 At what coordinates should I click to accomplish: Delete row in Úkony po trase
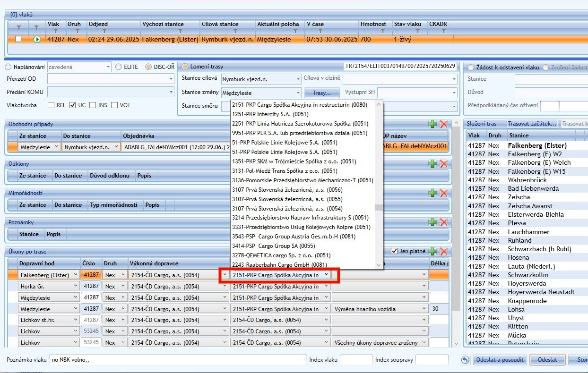tap(443, 252)
